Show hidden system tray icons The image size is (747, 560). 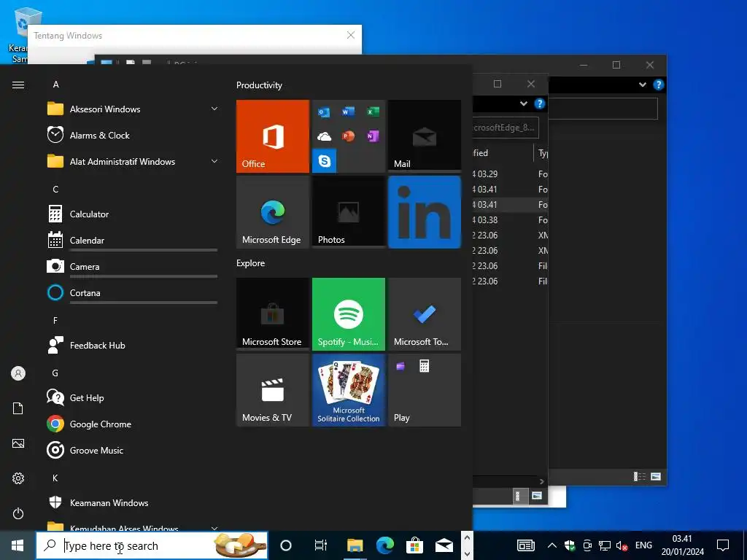pos(551,545)
